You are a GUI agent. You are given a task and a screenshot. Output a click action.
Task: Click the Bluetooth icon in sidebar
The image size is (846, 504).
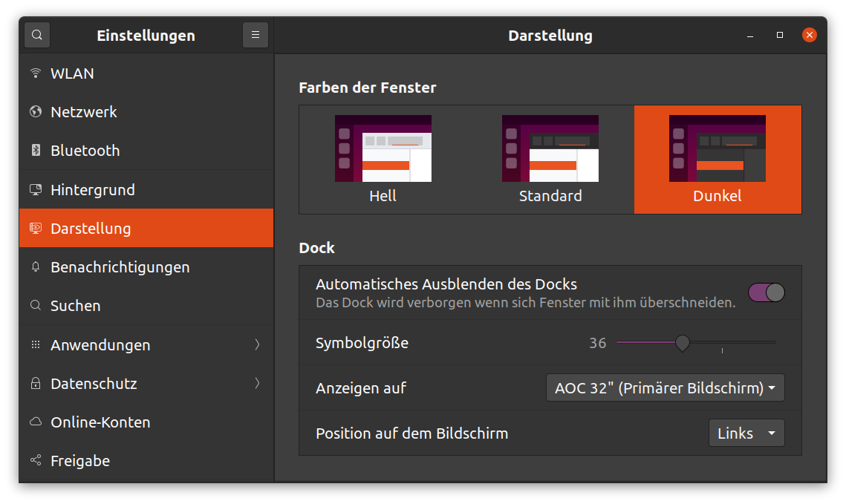[35, 150]
